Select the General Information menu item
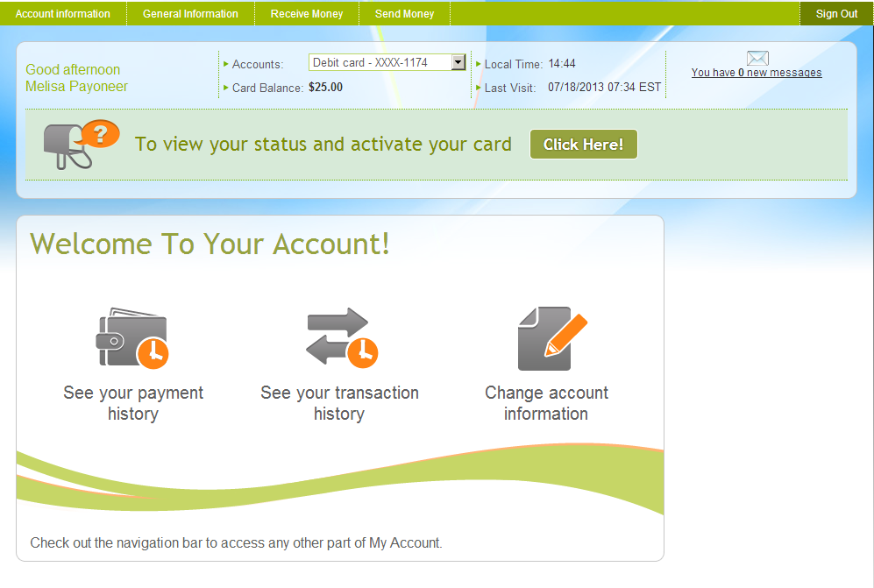The height and width of the screenshot is (588, 874). click(x=190, y=13)
